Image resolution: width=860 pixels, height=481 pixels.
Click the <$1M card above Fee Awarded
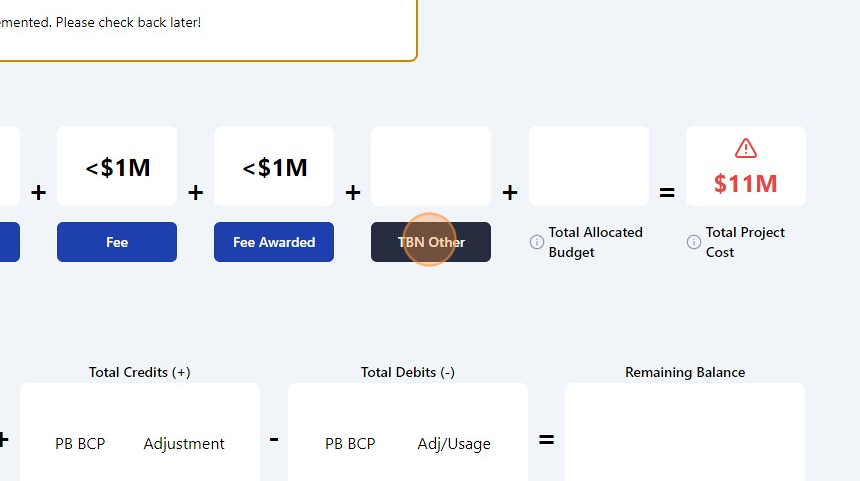point(274,166)
